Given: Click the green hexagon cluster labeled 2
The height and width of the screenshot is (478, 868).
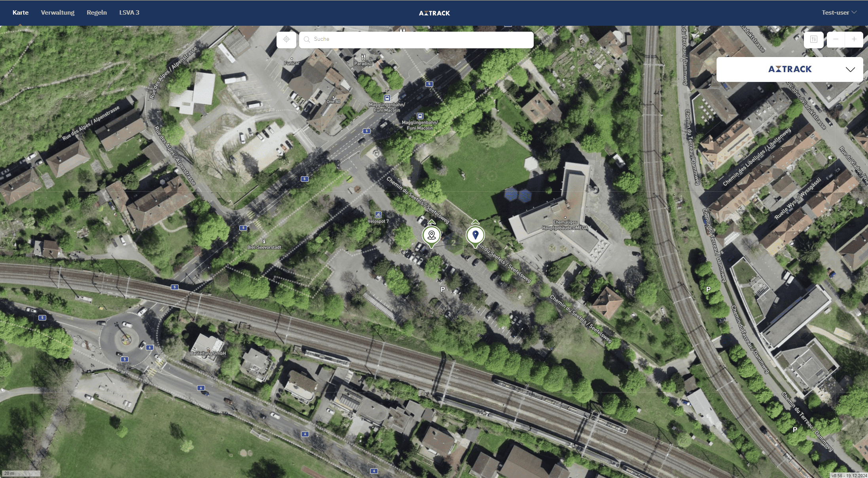Looking at the screenshot, I should [x=453, y=243].
